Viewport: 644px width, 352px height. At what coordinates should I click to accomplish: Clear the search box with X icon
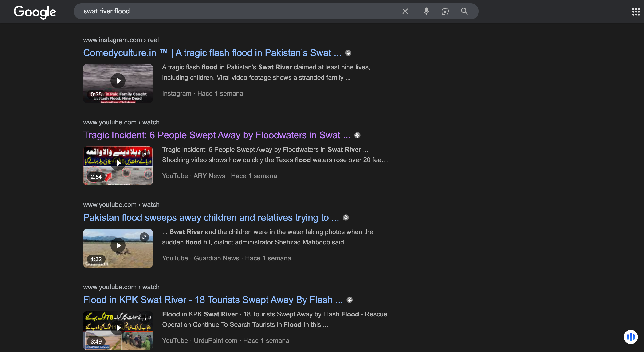coord(405,11)
